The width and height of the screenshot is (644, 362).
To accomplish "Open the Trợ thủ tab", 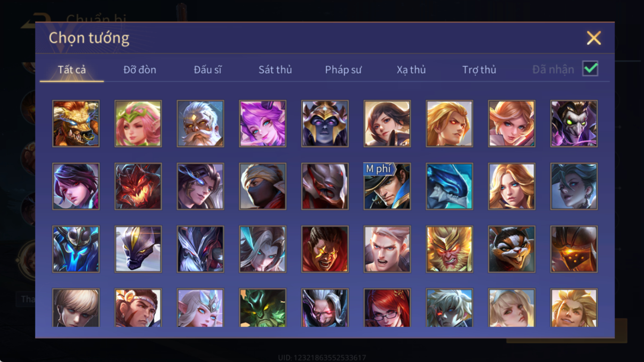I will (479, 69).
